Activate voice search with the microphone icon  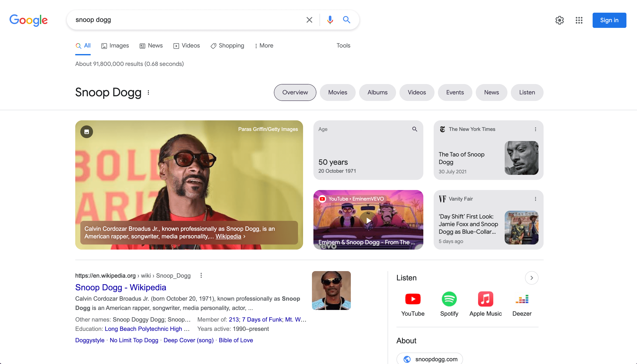330,20
